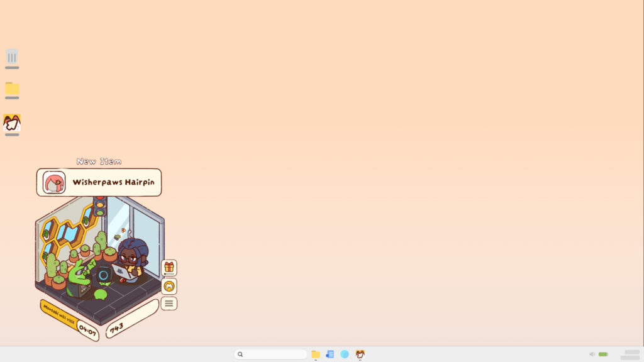Open the hamburger menu on the room widget
The width and height of the screenshot is (644, 362).
coord(169,304)
